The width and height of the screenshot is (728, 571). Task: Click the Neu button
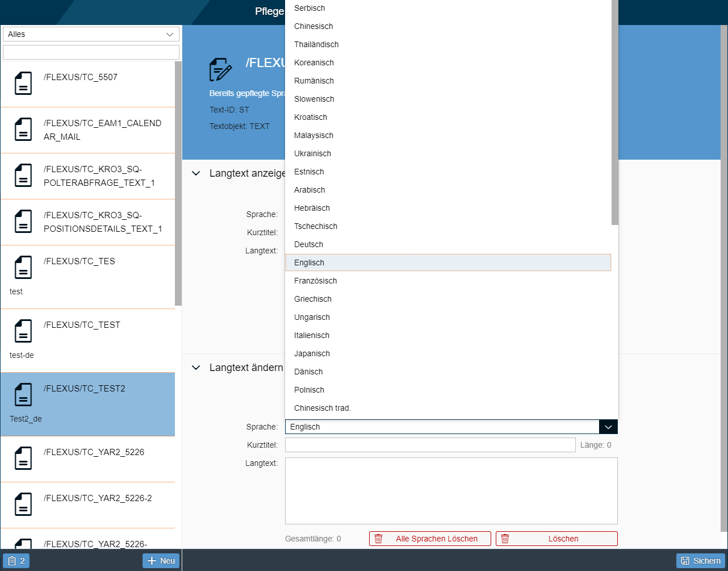point(161,561)
